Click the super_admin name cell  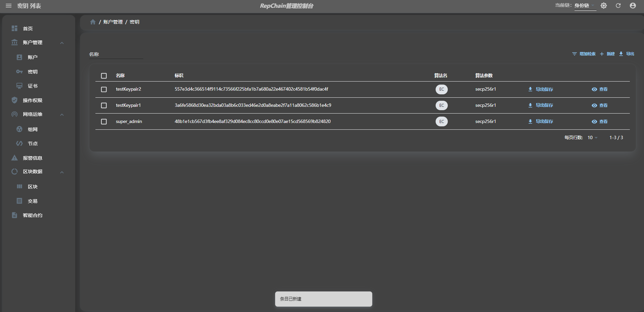point(129,122)
